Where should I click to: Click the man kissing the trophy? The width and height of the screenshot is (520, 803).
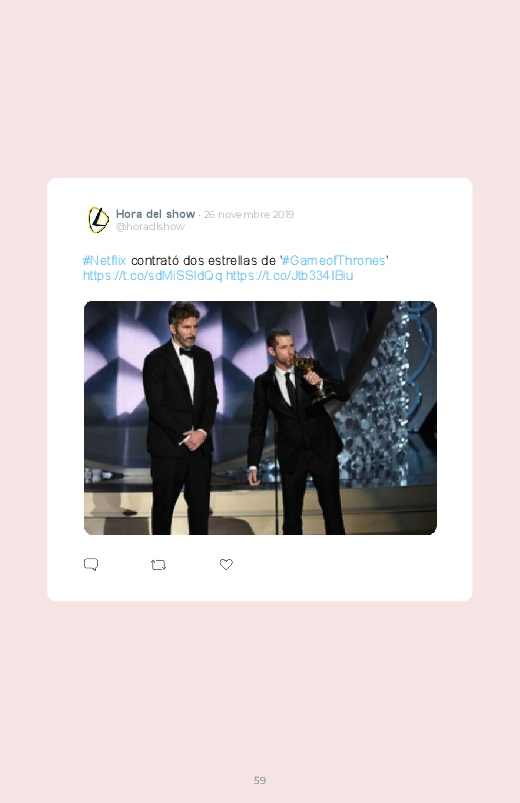[x=296, y=431]
